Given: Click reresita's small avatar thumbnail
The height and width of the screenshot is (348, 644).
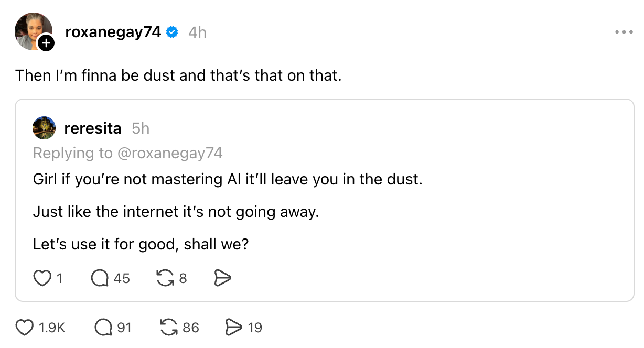Looking at the screenshot, I should coord(44,128).
